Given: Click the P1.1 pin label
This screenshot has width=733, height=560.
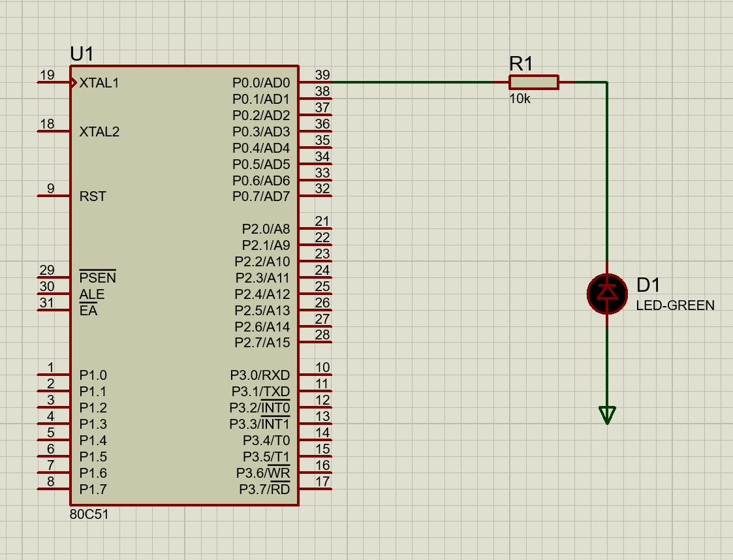Looking at the screenshot, I should tap(93, 392).
